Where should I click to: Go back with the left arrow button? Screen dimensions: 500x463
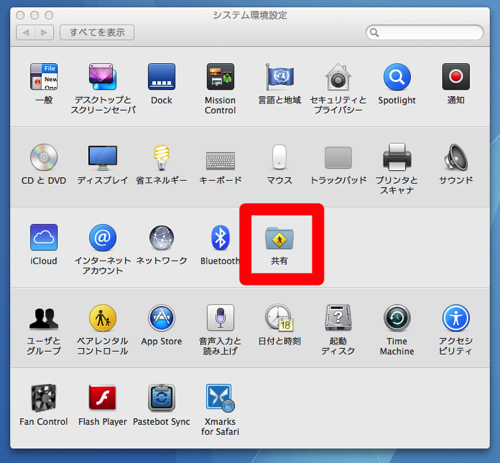tap(26, 33)
